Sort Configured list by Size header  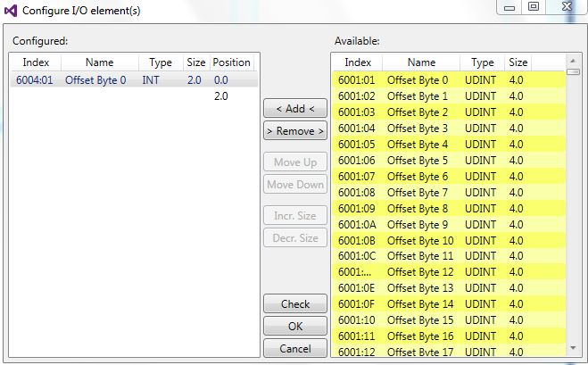click(x=196, y=62)
